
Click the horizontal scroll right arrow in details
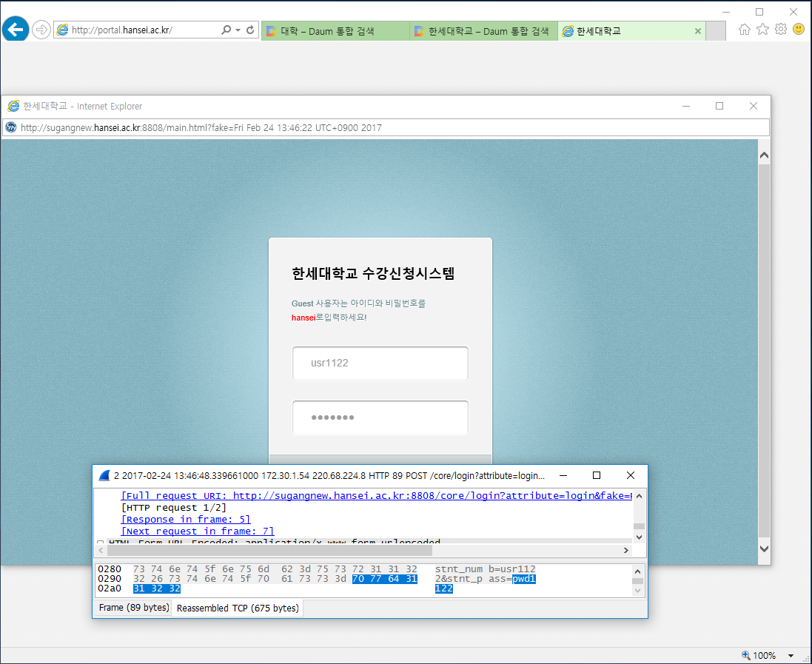tap(626, 551)
